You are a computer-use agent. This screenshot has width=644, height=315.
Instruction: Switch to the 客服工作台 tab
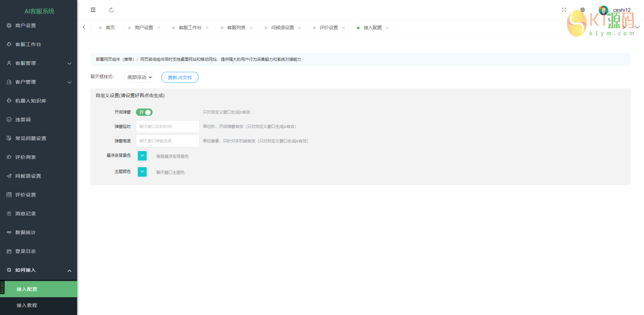pos(190,28)
